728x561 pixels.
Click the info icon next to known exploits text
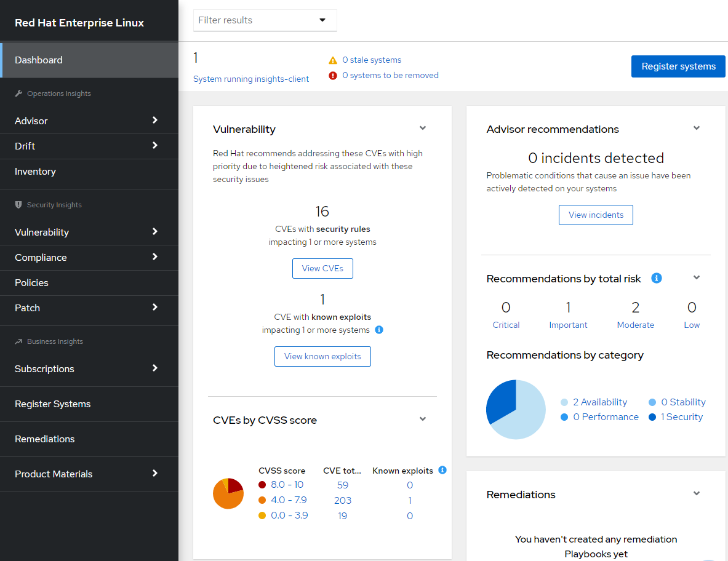[379, 330]
